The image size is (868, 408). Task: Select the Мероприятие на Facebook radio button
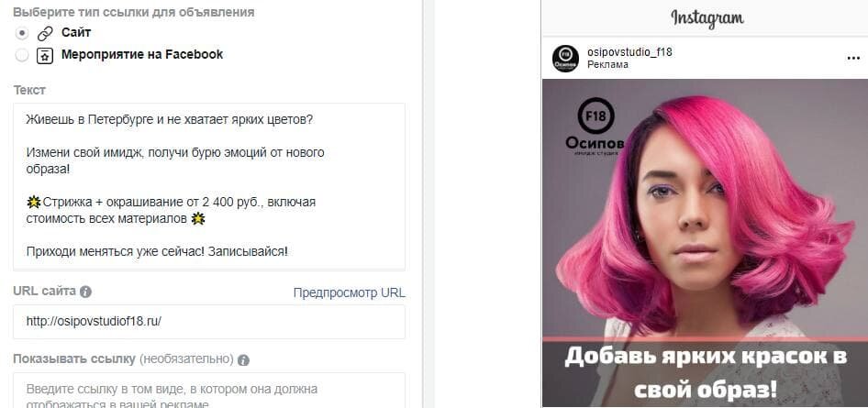pos(22,55)
